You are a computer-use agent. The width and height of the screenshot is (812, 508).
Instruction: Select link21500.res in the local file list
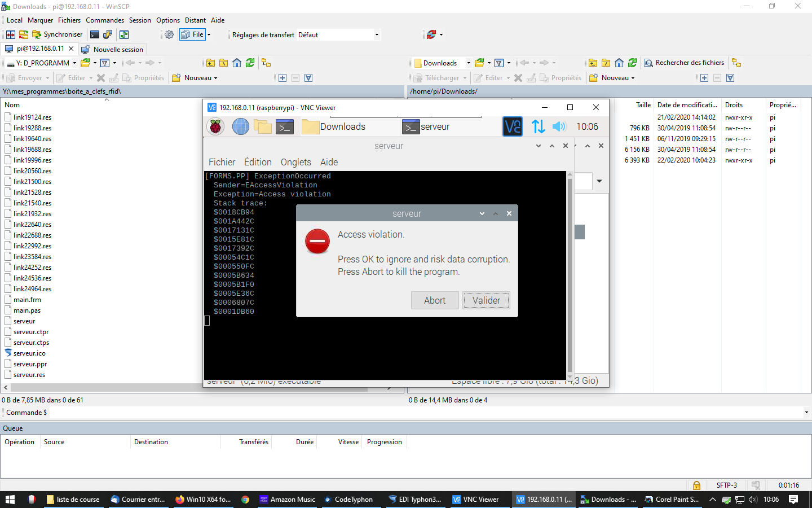coord(32,182)
